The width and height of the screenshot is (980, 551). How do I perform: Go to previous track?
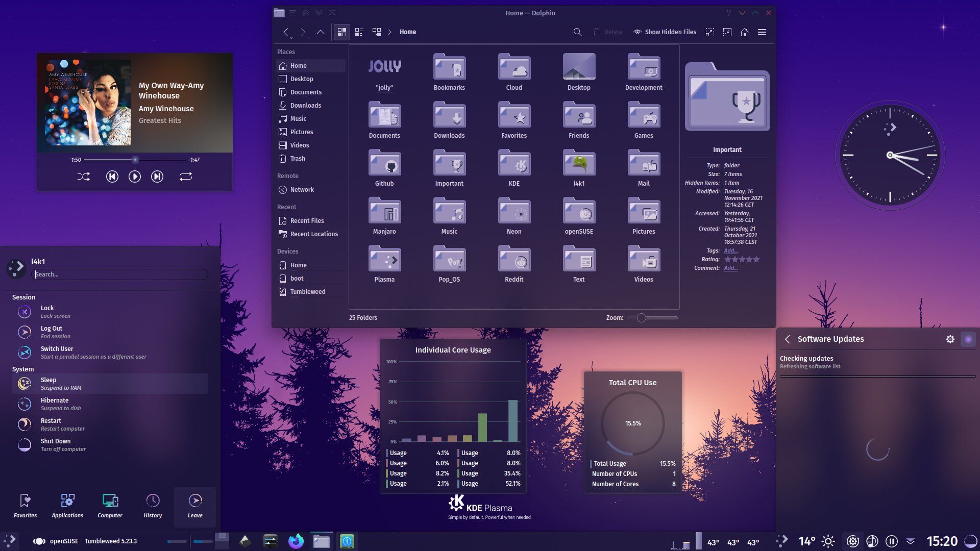coord(112,177)
